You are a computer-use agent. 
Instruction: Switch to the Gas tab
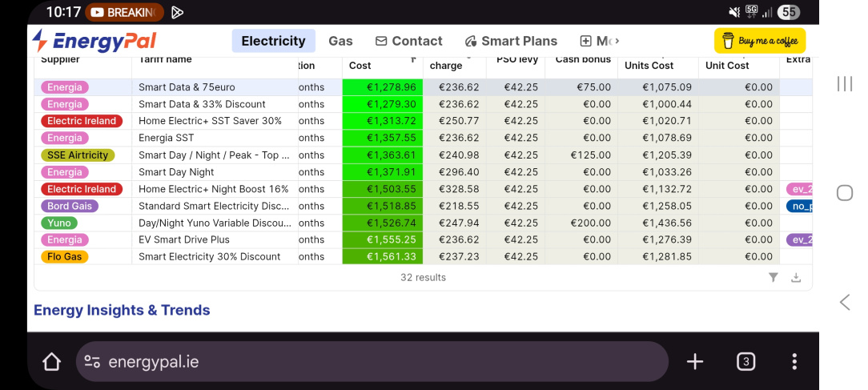pyautogui.click(x=340, y=41)
